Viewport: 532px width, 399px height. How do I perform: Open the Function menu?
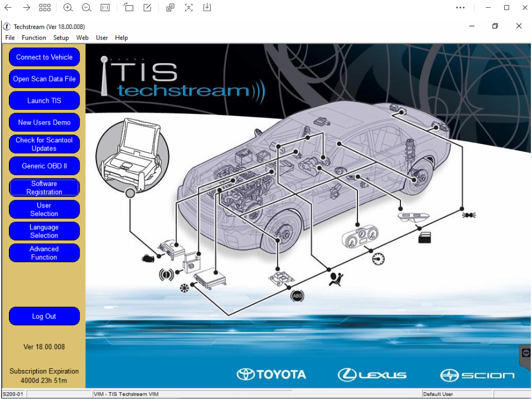pyautogui.click(x=34, y=38)
